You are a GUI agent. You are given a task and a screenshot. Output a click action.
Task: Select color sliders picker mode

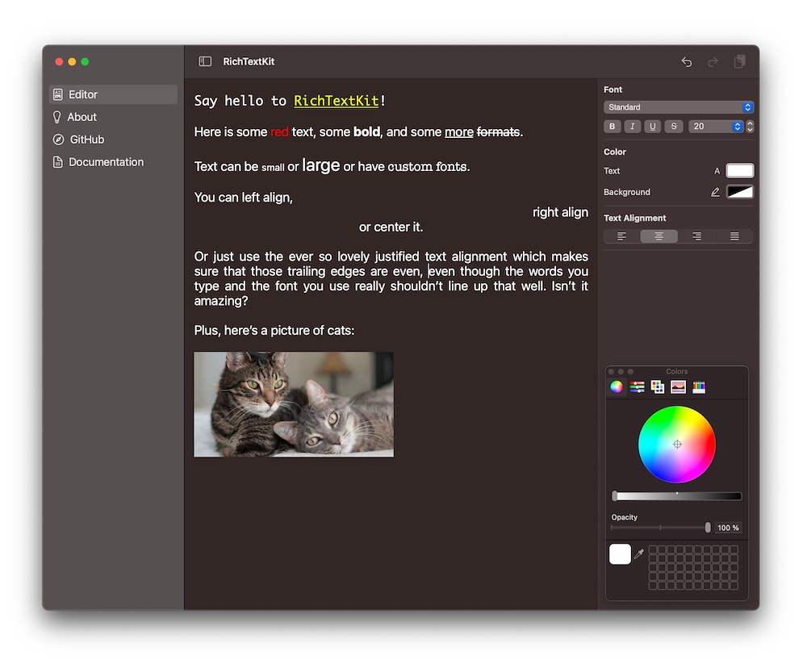(638, 387)
